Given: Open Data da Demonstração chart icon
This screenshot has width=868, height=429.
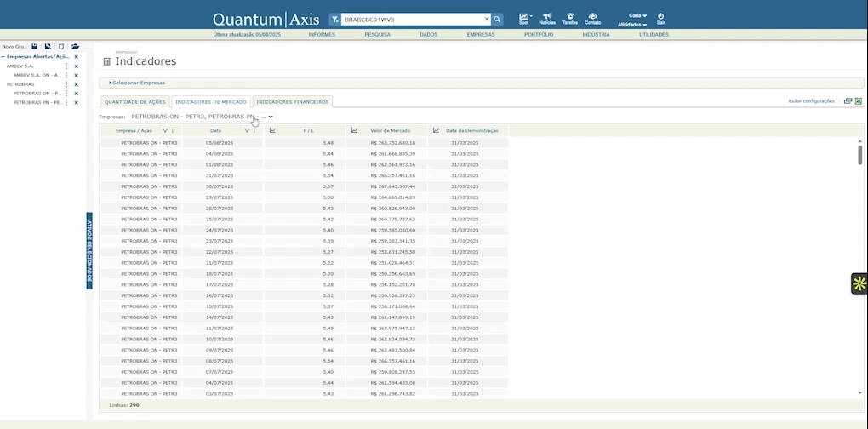Looking at the screenshot, I should point(437,130).
